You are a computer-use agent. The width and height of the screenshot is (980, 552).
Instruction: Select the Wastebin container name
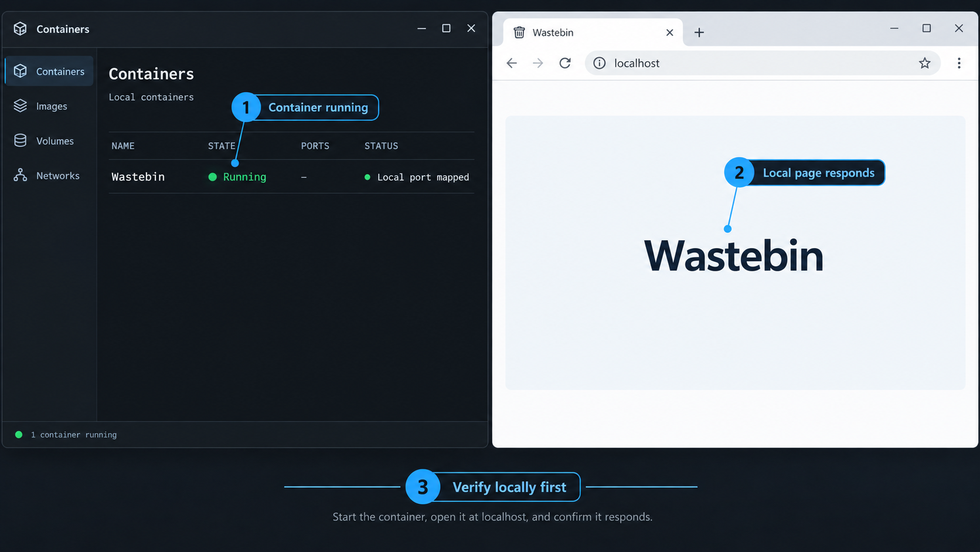[x=138, y=177]
